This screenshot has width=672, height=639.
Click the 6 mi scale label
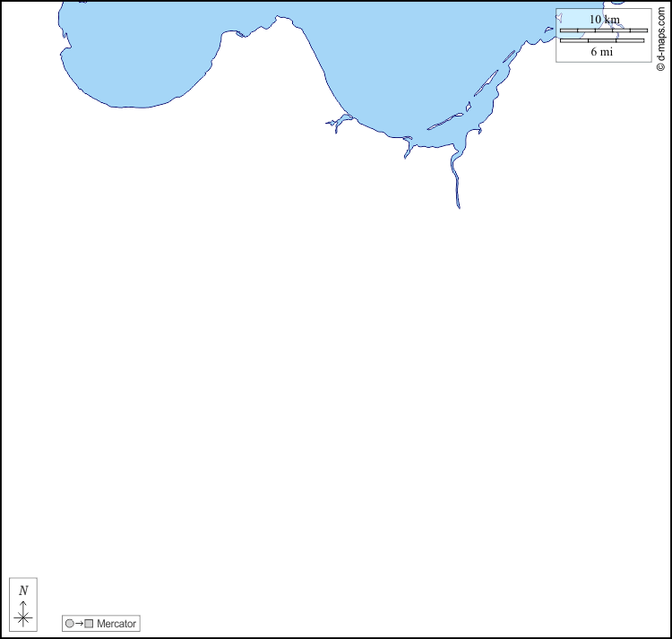pyautogui.click(x=602, y=52)
